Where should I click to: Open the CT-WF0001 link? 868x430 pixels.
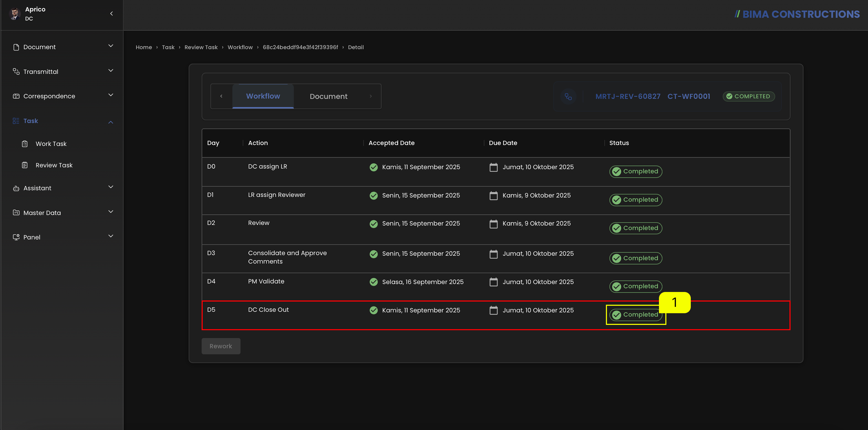click(689, 96)
